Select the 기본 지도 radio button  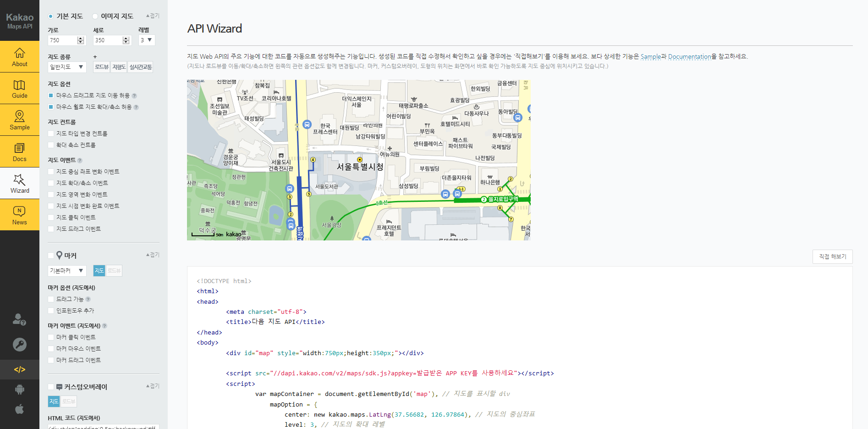pos(51,17)
